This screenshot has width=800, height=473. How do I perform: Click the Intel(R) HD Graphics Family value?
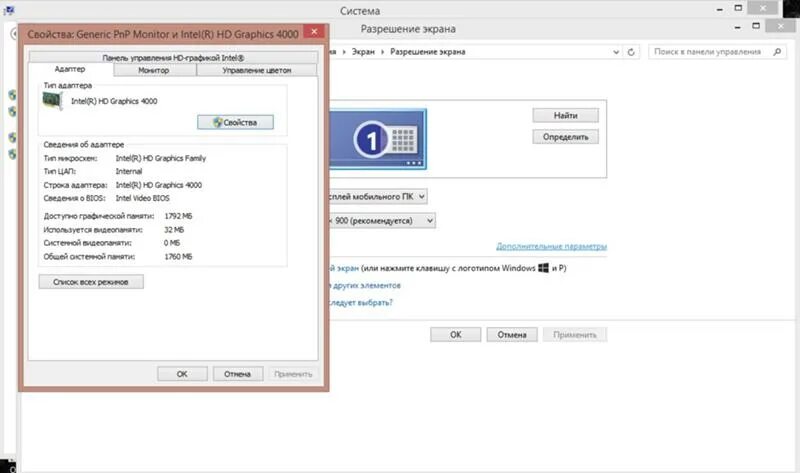click(x=161, y=158)
